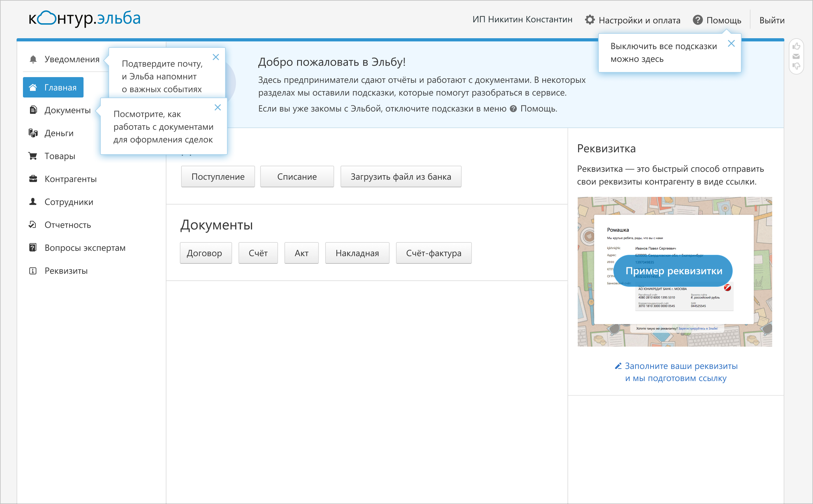The height and width of the screenshot is (504, 813).
Task: Open Уведомления via the bell icon
Action: 33,59
